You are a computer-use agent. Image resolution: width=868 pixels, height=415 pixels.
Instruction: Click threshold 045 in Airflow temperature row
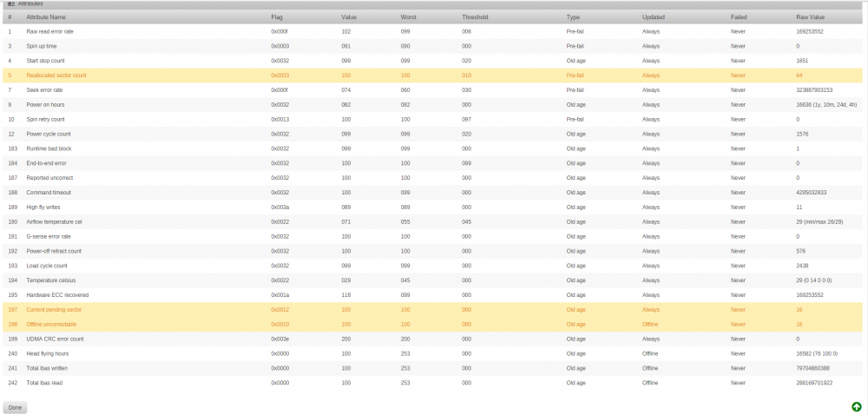click(x=467, y=222)
